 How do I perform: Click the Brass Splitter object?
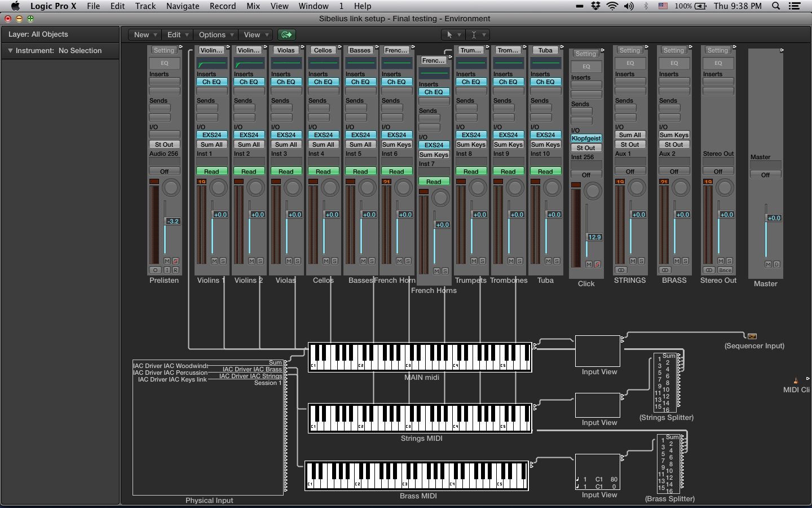coord(670,463)
